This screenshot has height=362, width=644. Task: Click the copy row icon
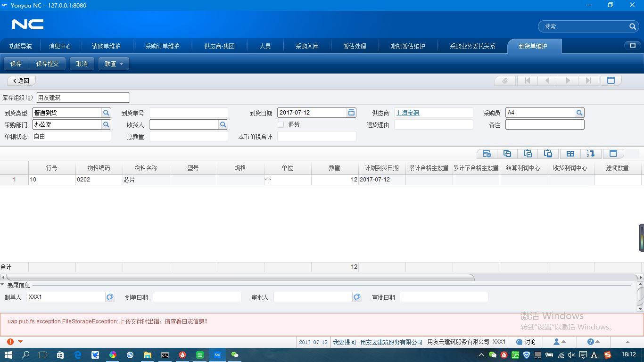(507, 154)
